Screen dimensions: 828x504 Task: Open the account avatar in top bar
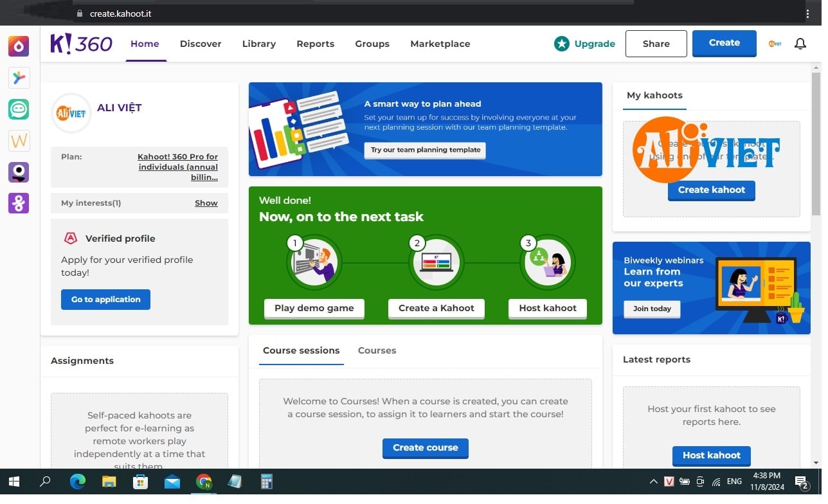tap(775, 44)
